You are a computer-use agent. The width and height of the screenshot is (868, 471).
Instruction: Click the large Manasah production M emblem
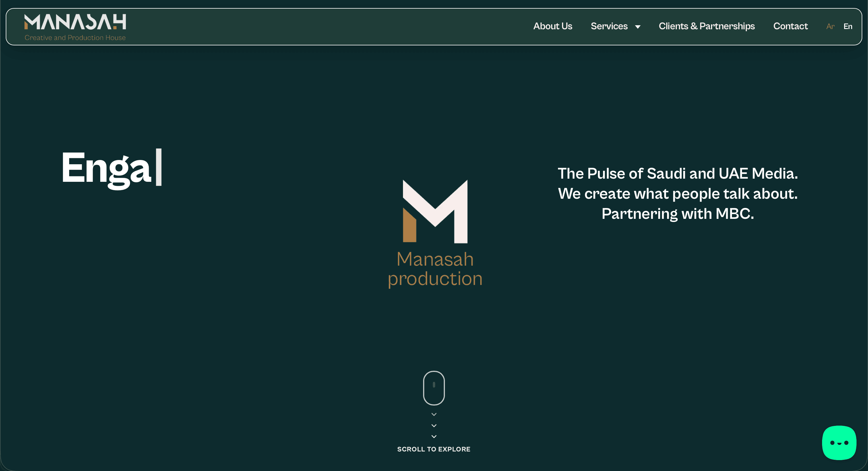coord(435,211)
